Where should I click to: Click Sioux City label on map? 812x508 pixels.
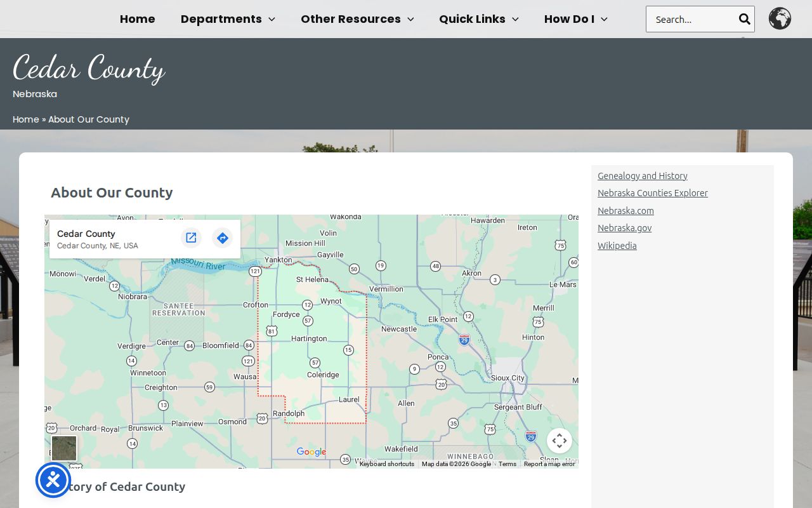point(508,378)
